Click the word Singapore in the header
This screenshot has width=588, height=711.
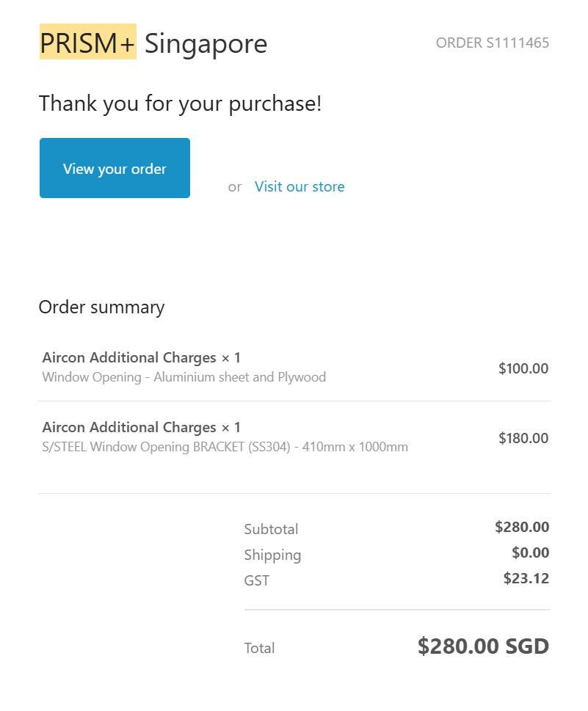206,44
